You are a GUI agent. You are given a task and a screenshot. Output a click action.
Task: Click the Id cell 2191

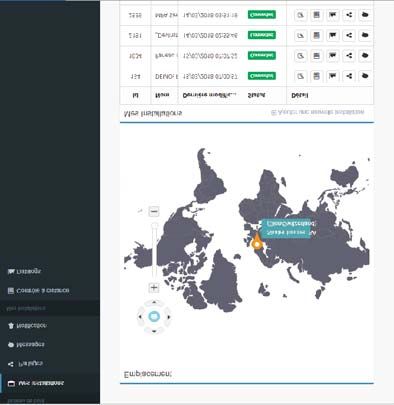[135, 35]
